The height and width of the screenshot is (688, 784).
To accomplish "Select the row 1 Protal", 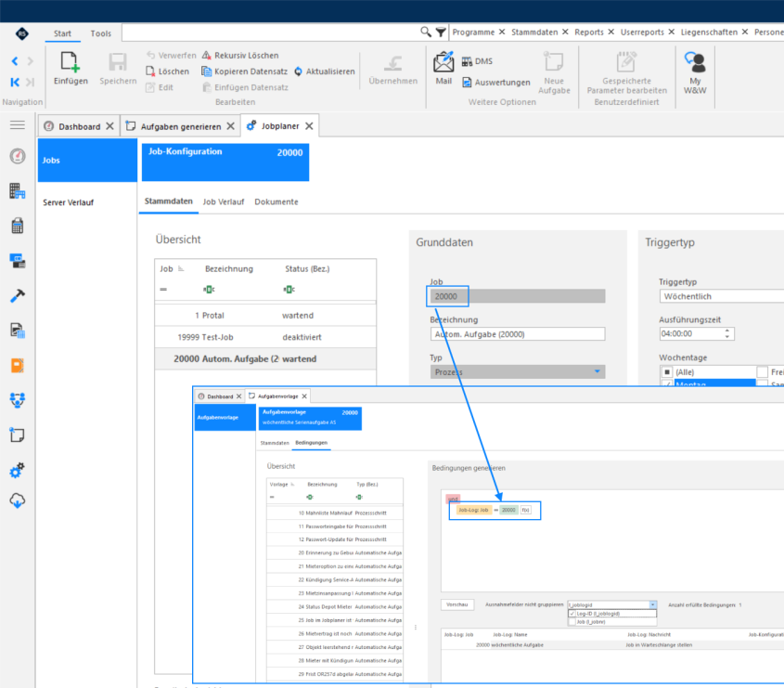I will pyautogui.click(x=265, y=316).
